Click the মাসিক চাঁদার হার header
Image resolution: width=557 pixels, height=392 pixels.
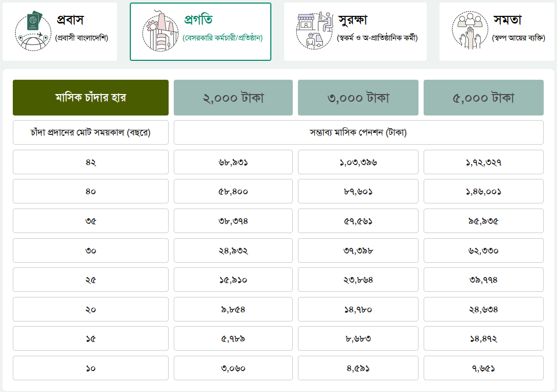pos(90,98)
